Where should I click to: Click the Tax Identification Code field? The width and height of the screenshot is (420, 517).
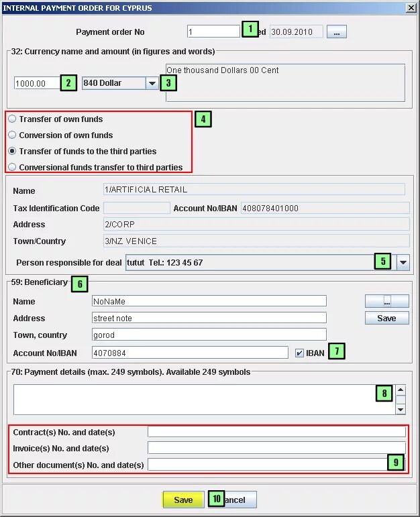(x=137, y=208)
